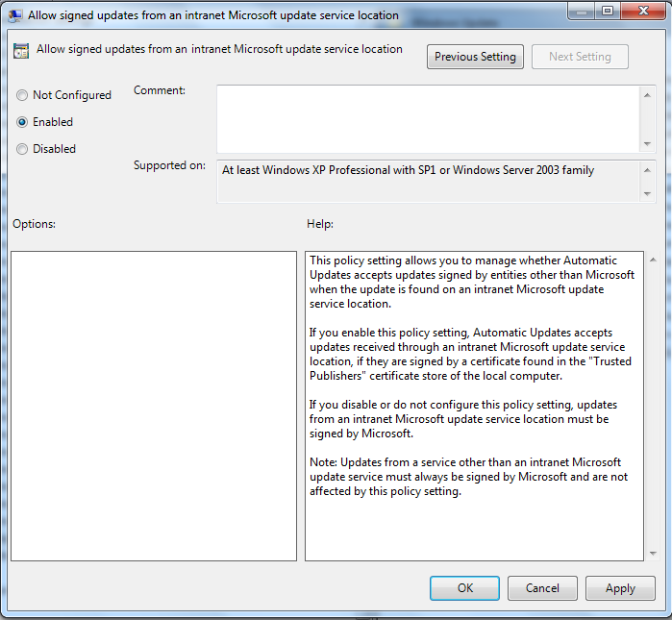Click the paragraph starting 'If you enable'
The height and width of the screenshot is (620, 672).
tap(470, 354)
